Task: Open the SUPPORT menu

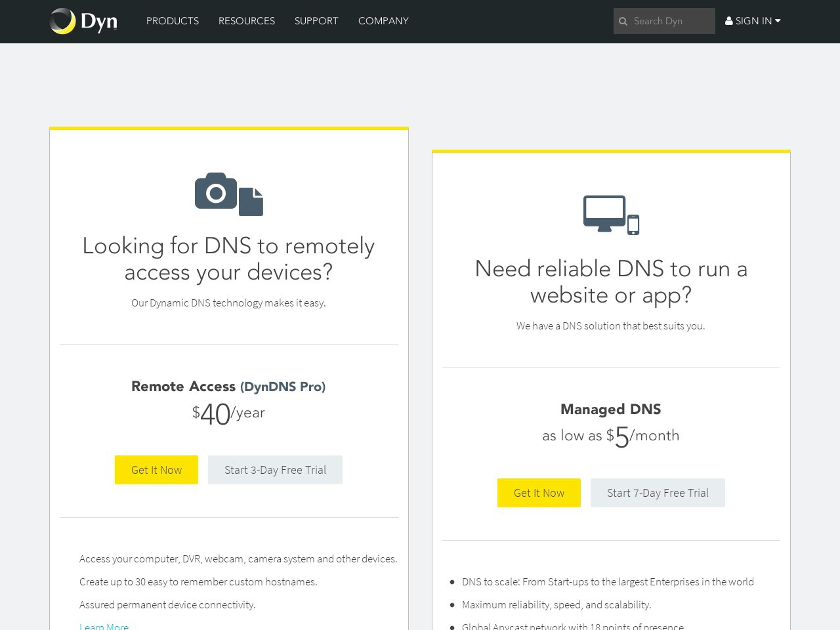Action: pyautogui.click(x=316, y=21)
